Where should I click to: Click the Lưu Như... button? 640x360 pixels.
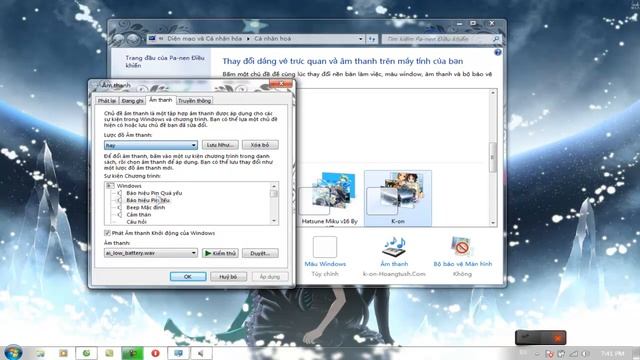(220, 145)
